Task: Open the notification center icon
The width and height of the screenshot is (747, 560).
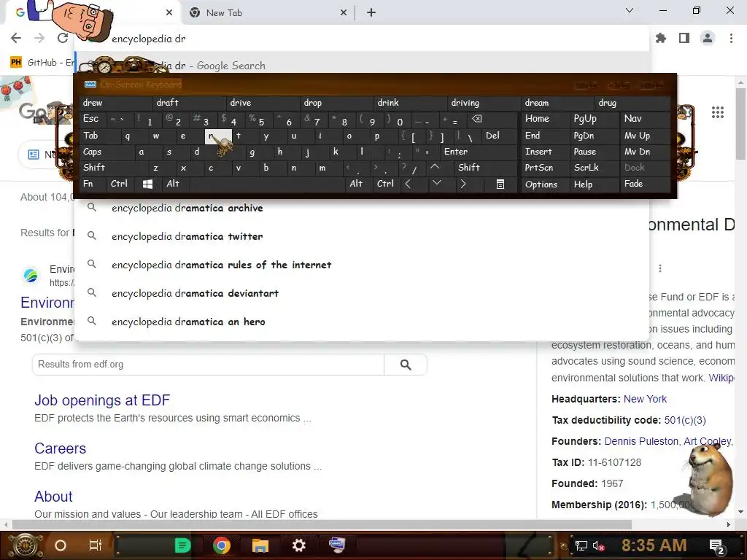Action: pos(717,546)
